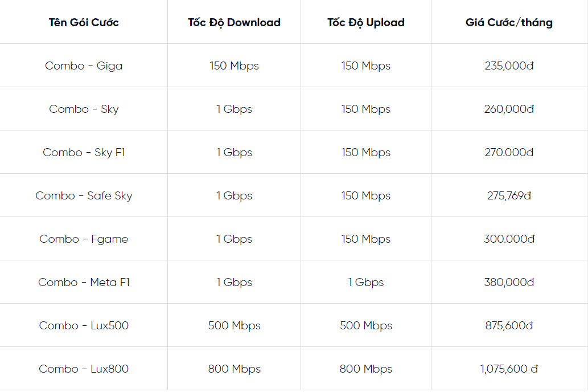Click Meta F1's 1 Gbps upload cell

click(x=366, y=283)
